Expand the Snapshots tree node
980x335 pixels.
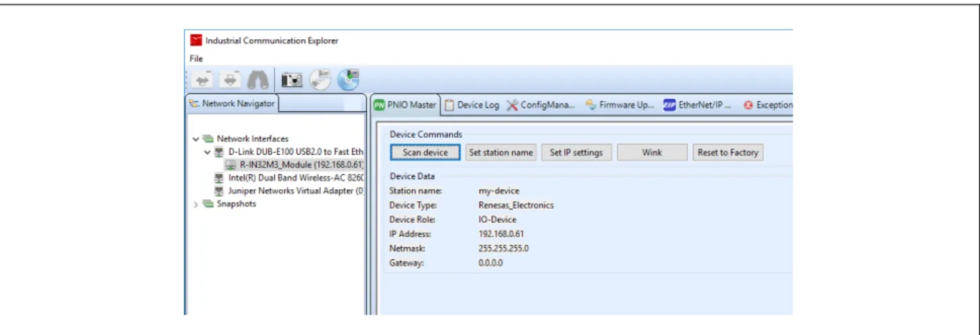coord(196,204)
